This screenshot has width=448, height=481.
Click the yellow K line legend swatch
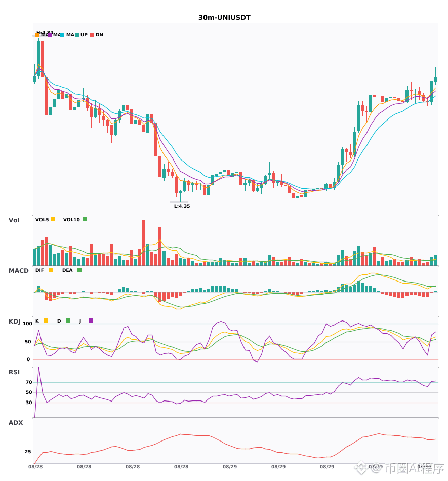point(46,320)
